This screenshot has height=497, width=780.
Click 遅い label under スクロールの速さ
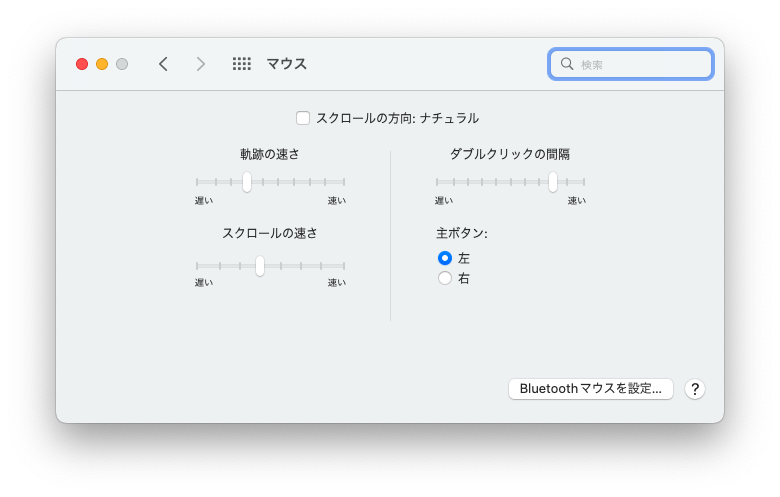point(204,283)
